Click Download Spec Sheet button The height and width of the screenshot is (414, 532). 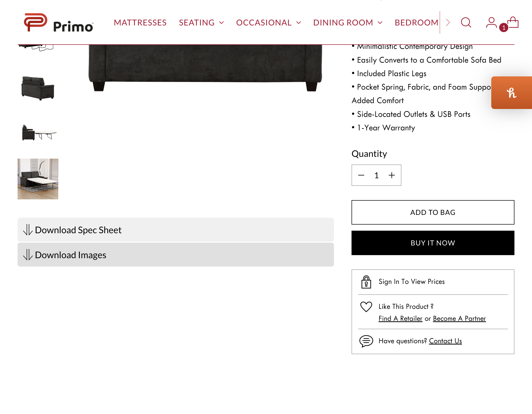tap(176, 230)
